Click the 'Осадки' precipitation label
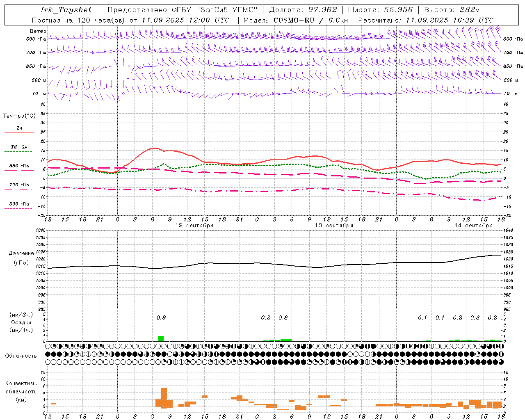This screenshot has height=420, width=525. pyautogui.click(x=21, y=322)
